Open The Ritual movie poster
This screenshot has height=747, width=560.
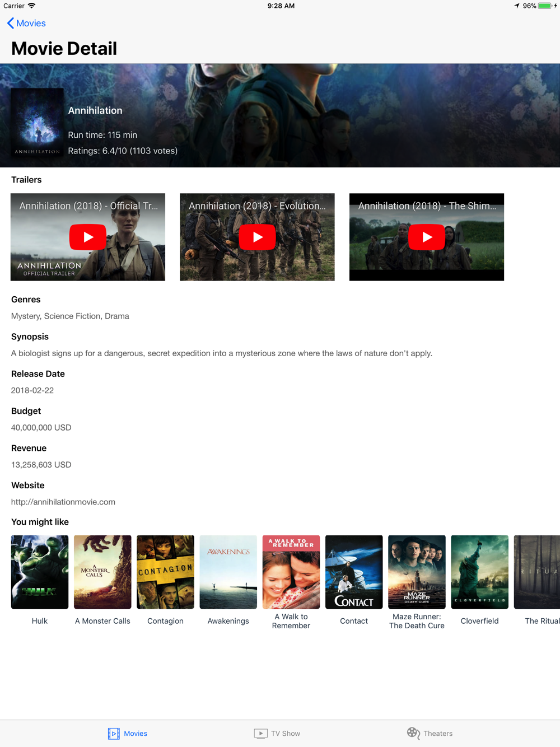coord(537,572)
